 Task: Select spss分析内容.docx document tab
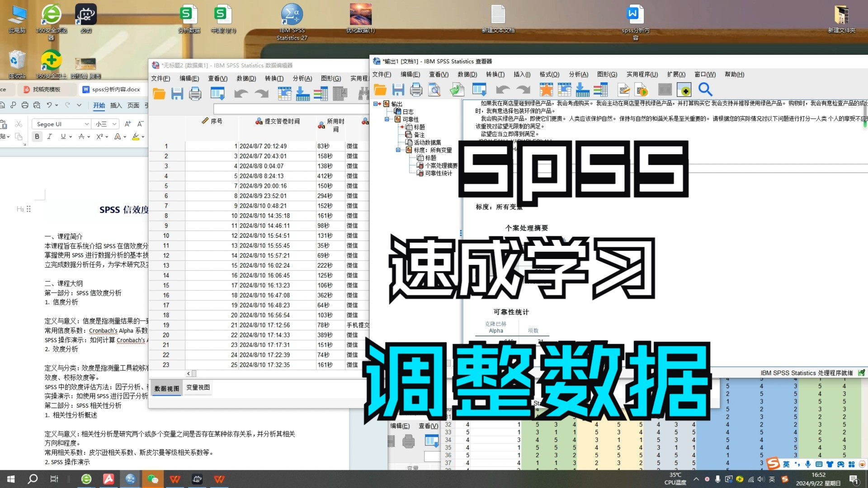coord(111,89)
